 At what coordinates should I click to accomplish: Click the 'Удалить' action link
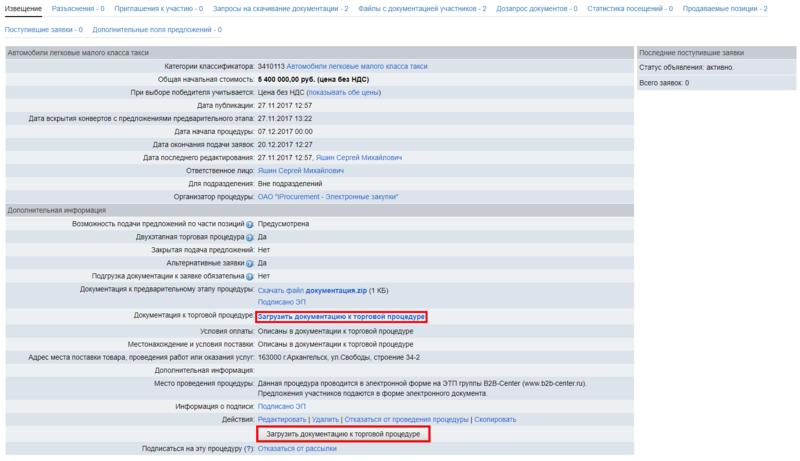325,420
